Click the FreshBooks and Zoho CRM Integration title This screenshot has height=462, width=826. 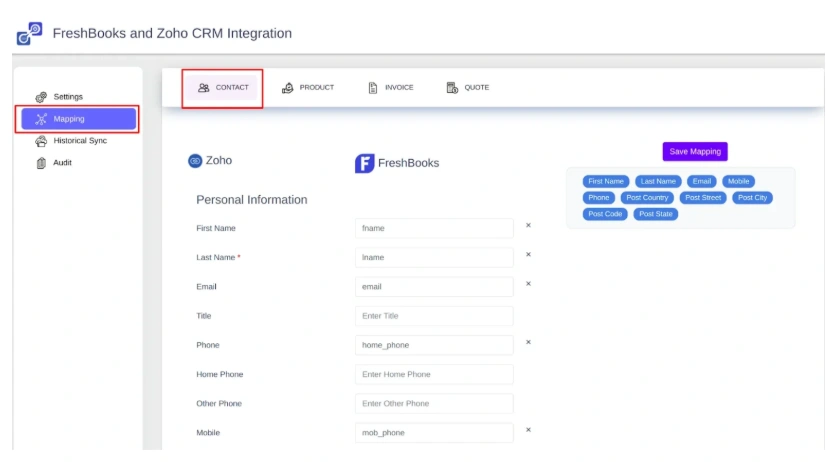[172, 33]
